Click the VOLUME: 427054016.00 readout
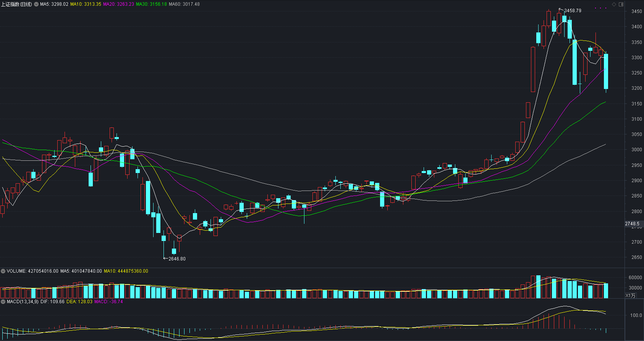The width and height of the screenshot is (644, 341). pyautogui.click(x=32, y=271)
